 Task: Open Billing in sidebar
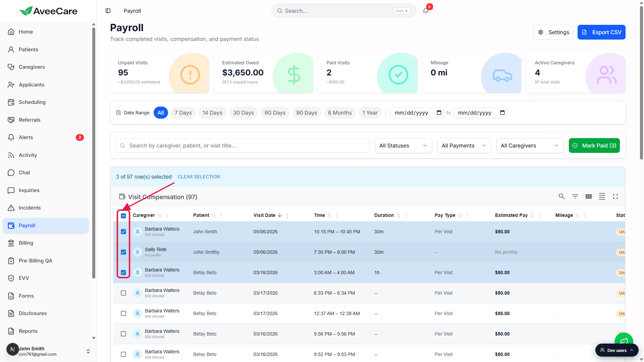[46, 243]
